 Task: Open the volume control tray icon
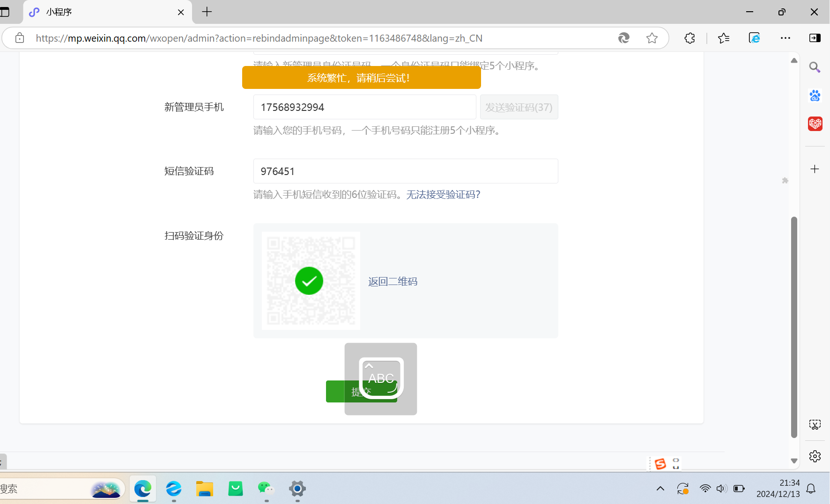point(722,489)
